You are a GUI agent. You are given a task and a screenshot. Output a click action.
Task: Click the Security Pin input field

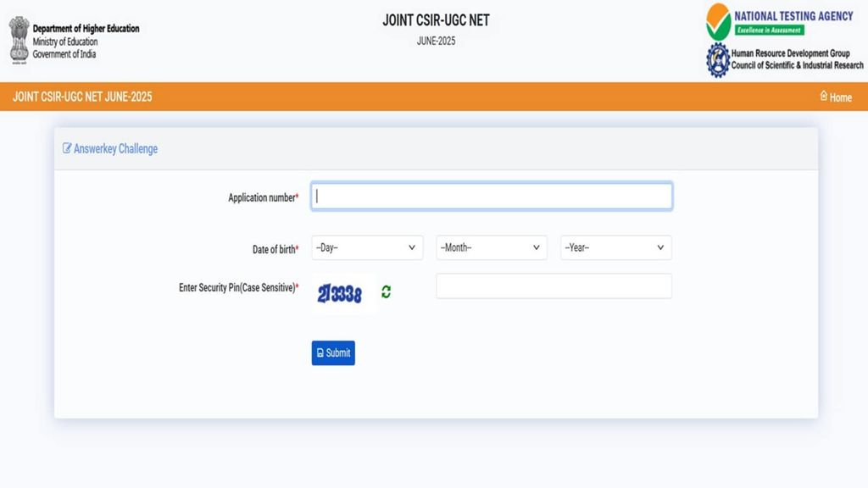tap(554, 286)
